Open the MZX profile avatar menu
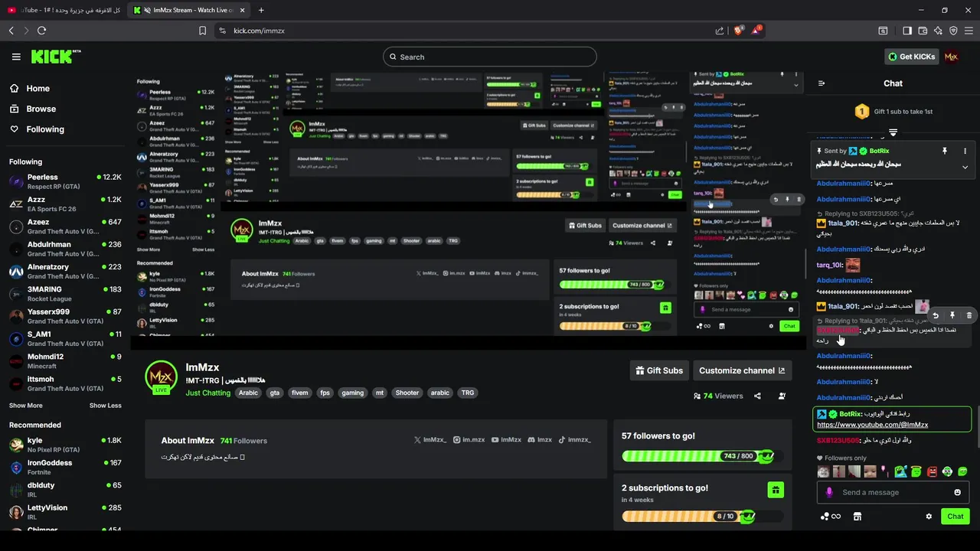The width and height of the screenshot is (980, 551). 951,57
